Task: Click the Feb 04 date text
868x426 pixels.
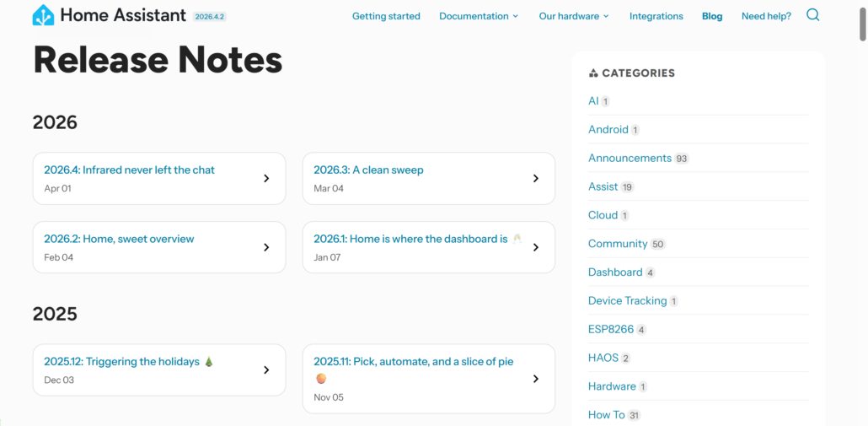Action: pyautogui.click(x=59, y=257)
